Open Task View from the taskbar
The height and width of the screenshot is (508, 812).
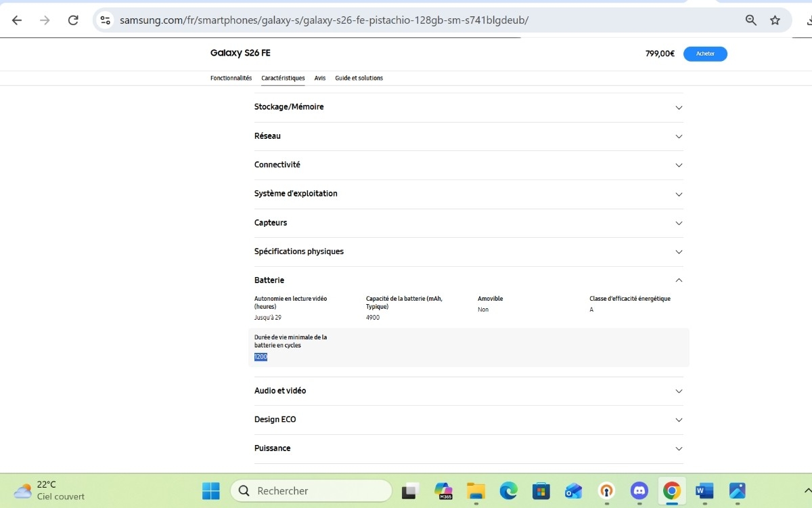(409, 491)
